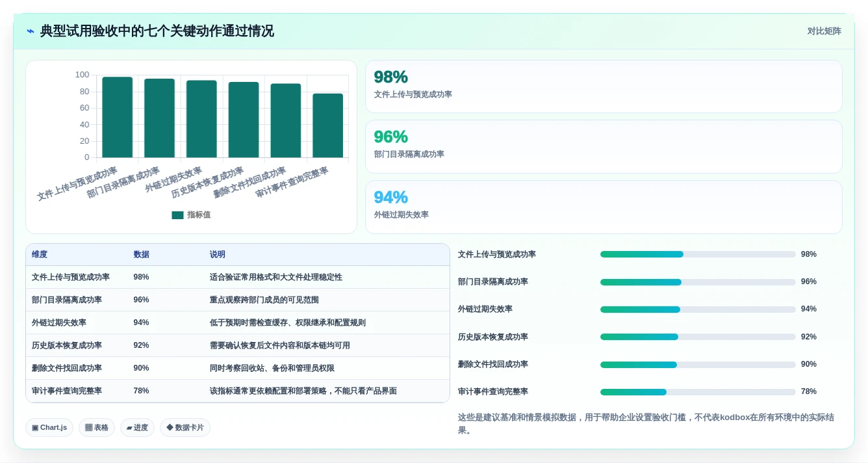Click table cell 部门目录隔离成功率
The width and height of the screenshot is (868, 463).
point(67,300)
